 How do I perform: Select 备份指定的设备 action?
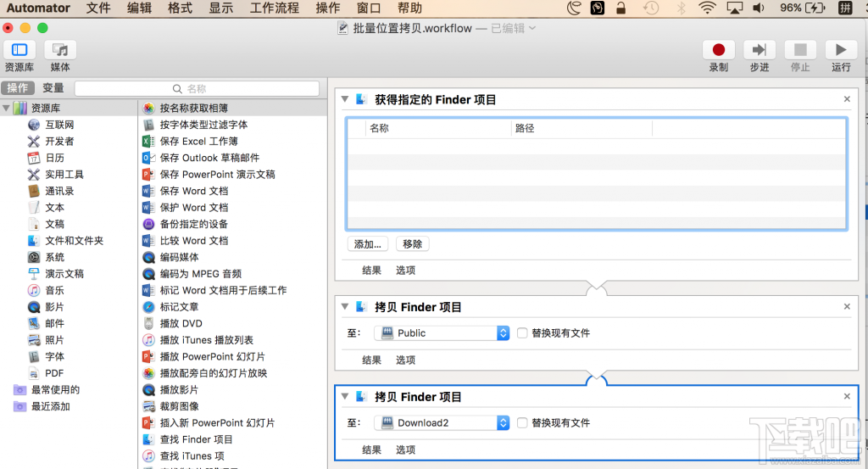point(194,224)
